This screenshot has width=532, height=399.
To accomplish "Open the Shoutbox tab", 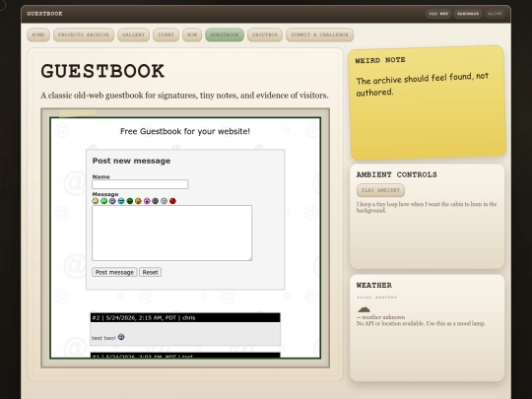I will coord(265,34).
